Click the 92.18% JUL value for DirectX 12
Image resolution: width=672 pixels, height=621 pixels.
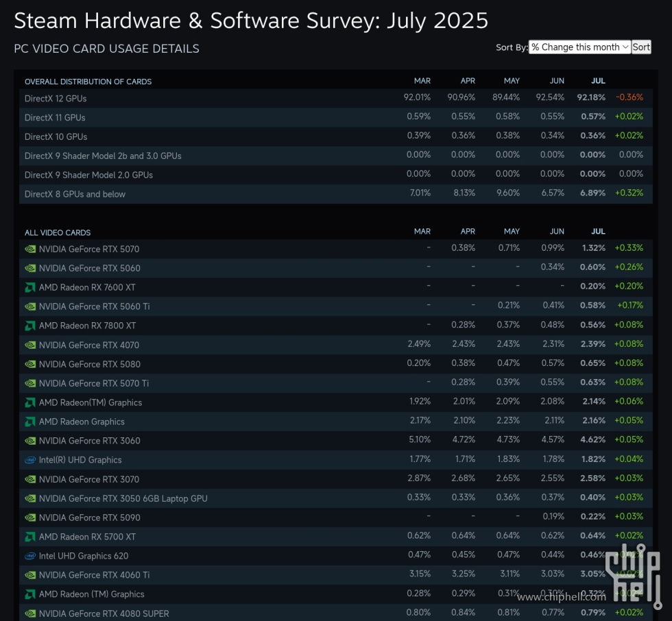(591, 97)
